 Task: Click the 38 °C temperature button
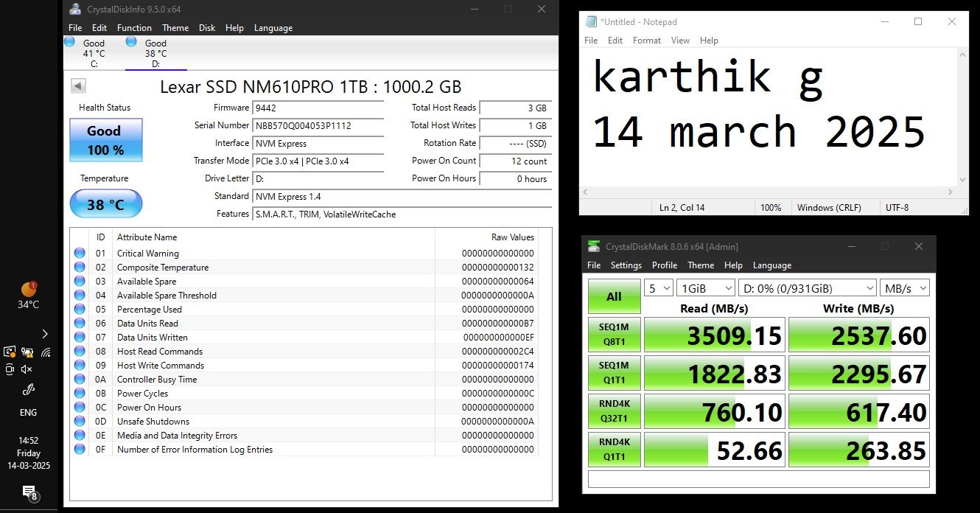[x=106, y=204]
